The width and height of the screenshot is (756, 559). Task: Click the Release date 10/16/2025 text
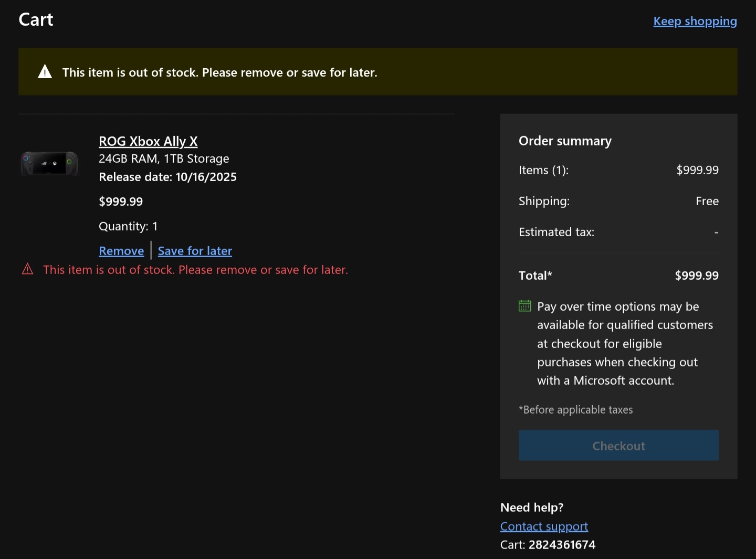pyautogui.click(x=167, y=177)
